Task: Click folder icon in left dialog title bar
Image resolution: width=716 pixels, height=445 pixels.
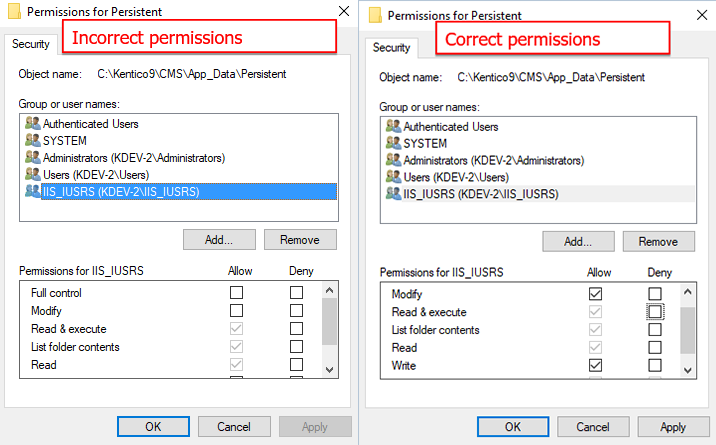Action: tap(15, 11)
